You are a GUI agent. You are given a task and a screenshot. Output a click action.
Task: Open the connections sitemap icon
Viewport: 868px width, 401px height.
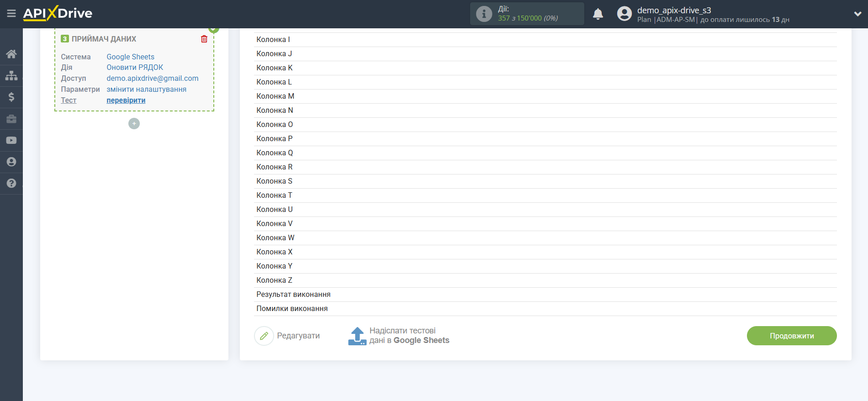click(x=11, y=75)
